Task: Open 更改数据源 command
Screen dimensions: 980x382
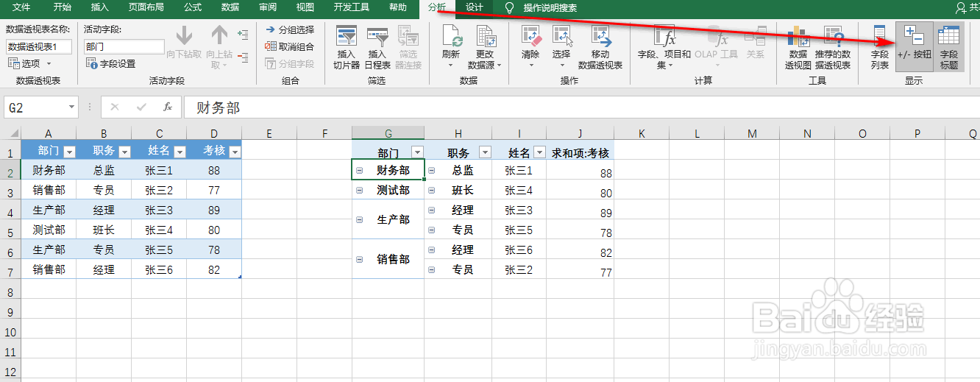Action: [x=485, y=46]
